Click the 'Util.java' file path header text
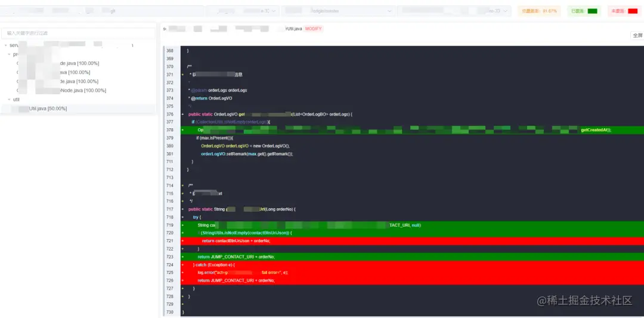 [x=294, y=29]
